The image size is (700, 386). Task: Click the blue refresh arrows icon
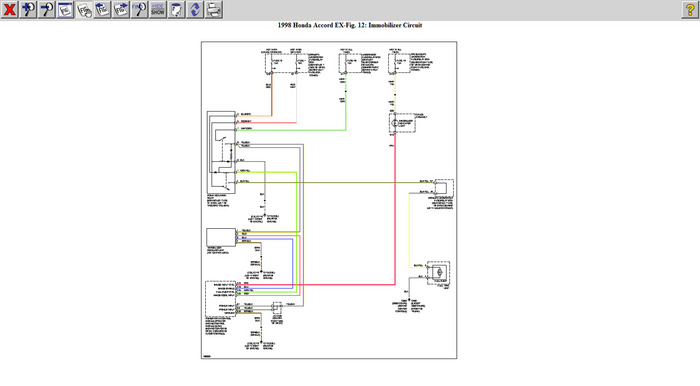pos(195,9)
